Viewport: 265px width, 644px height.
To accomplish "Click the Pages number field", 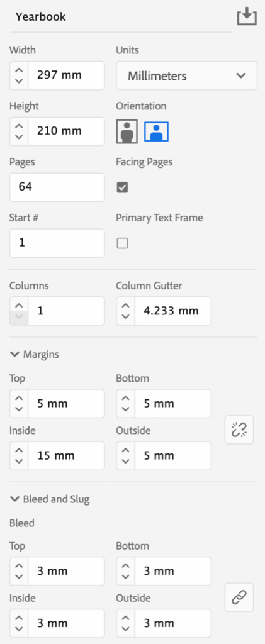I will click(57, 187).
